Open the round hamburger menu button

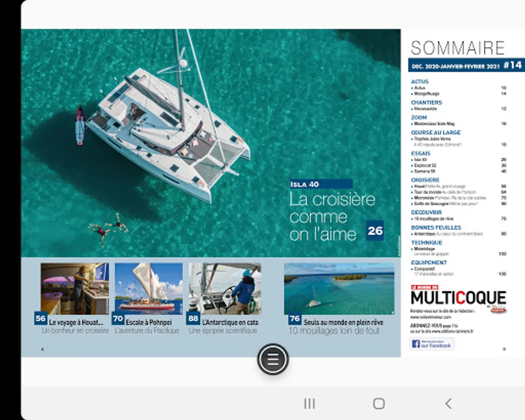273,359
